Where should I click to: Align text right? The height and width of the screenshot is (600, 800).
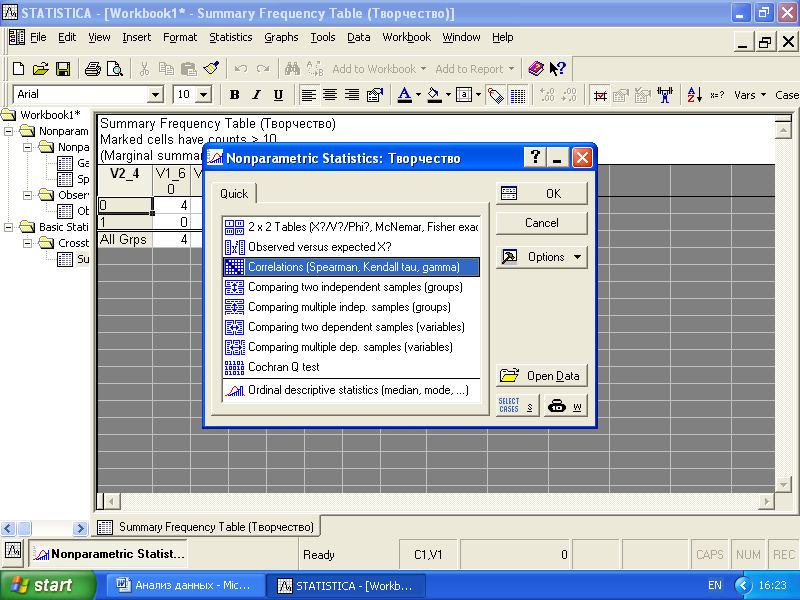(352, 95)
